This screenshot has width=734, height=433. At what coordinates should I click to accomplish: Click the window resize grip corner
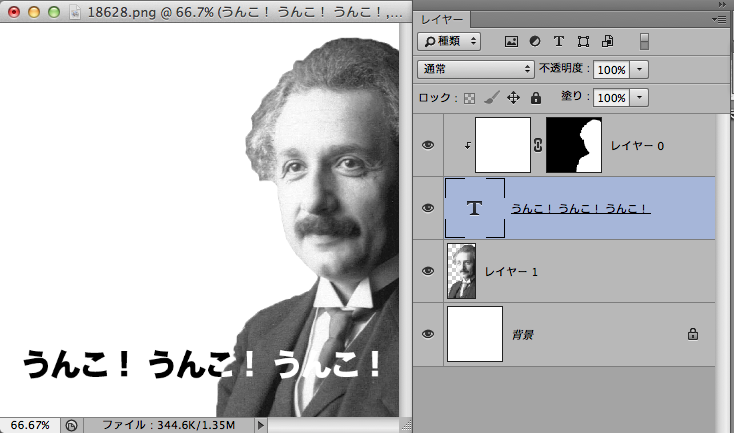tap(406, 425)
